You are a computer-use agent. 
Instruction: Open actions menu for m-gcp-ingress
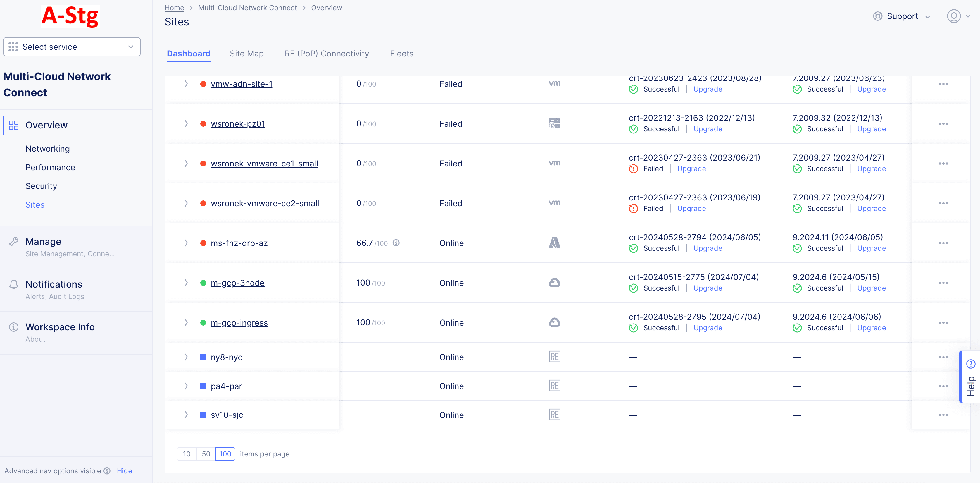tap(943, 323)
